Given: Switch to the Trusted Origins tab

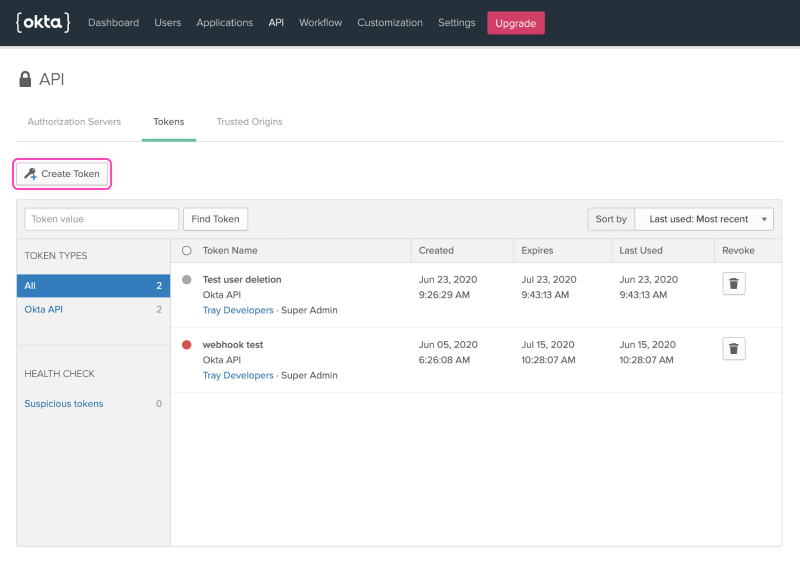Looking at the screenshot, I should click(x=249, y=122).
